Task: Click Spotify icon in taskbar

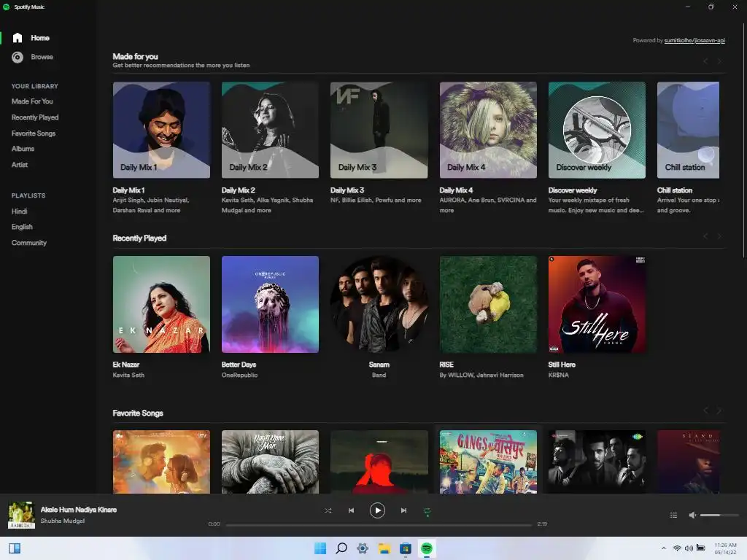Action: tap(427, 548)
